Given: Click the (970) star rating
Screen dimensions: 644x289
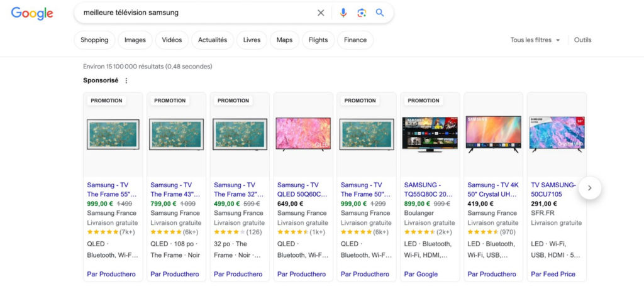Looking at the screenshot, I should (492, 232).
